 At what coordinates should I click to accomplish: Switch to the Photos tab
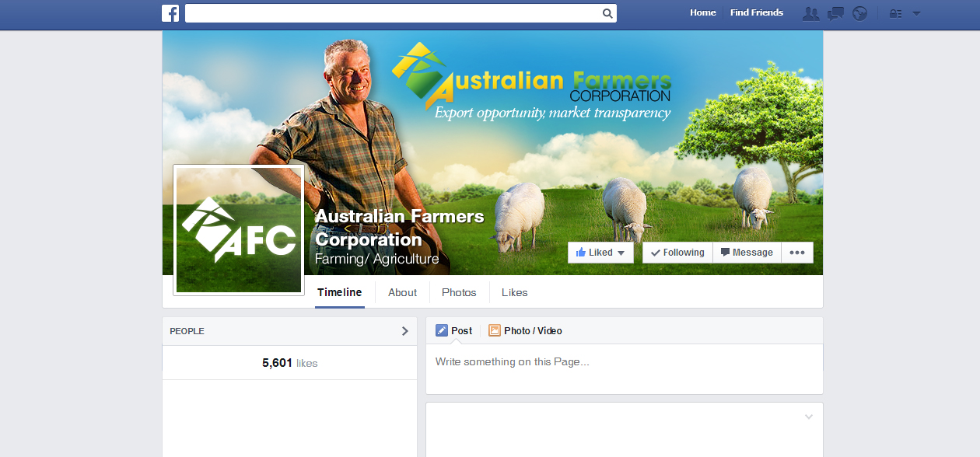click(x=459, y=292)
